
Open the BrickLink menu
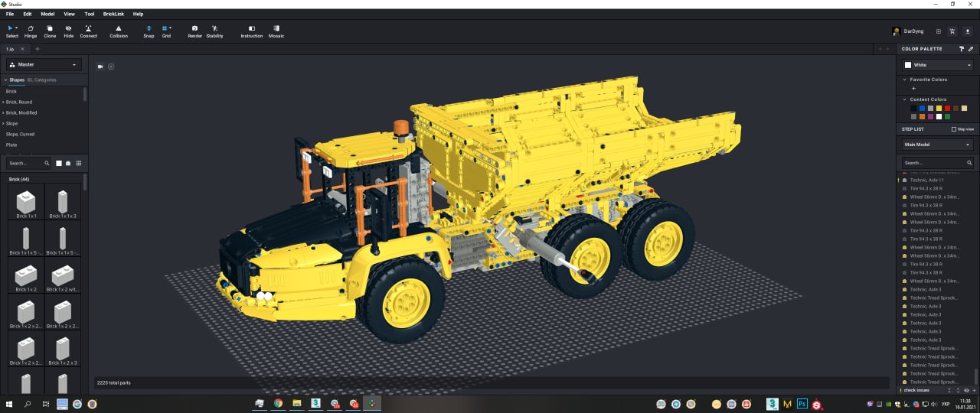pos(113,14)
